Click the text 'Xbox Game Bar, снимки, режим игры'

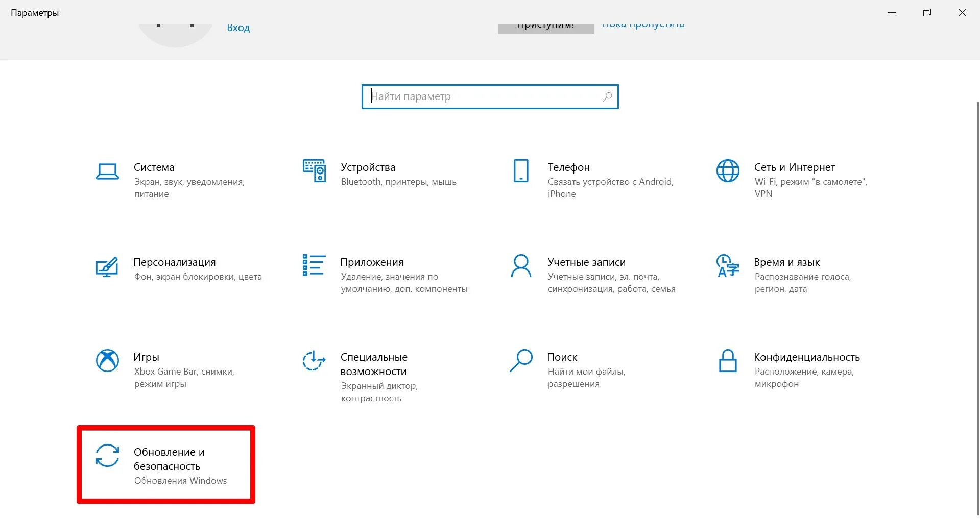[184, 378]
